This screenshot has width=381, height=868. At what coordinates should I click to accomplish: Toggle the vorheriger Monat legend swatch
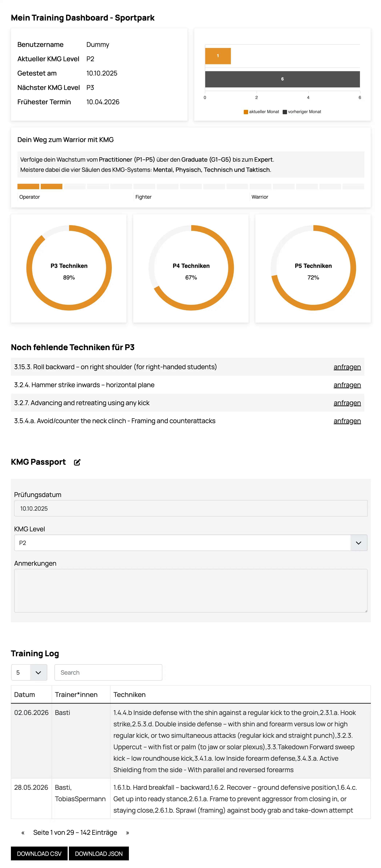pos(285,112)
